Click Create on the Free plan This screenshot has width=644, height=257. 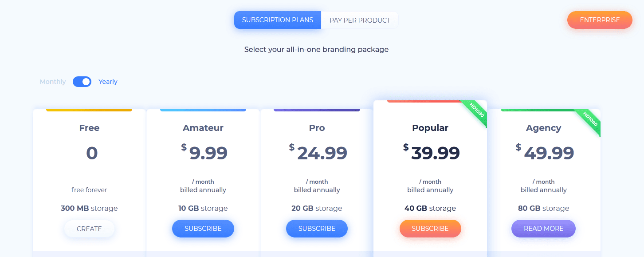89,229
